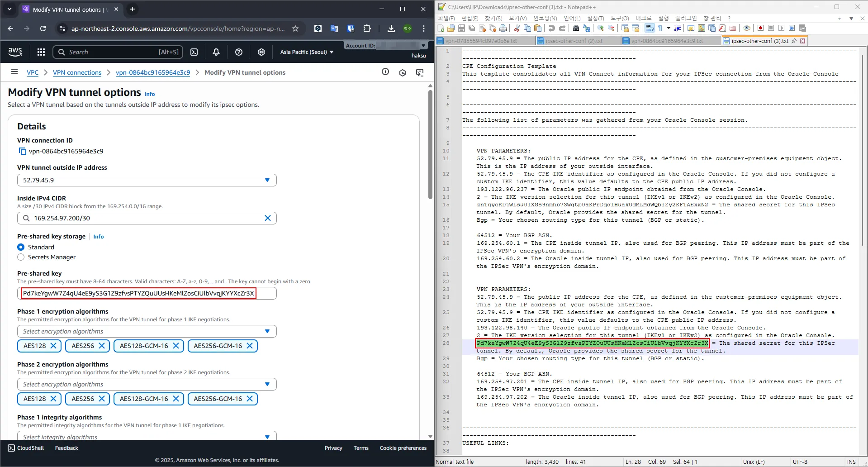Remove AES256-GCM-16 from Phase 1 encryption
Viewport: 868px width, 467px height.
250,346
